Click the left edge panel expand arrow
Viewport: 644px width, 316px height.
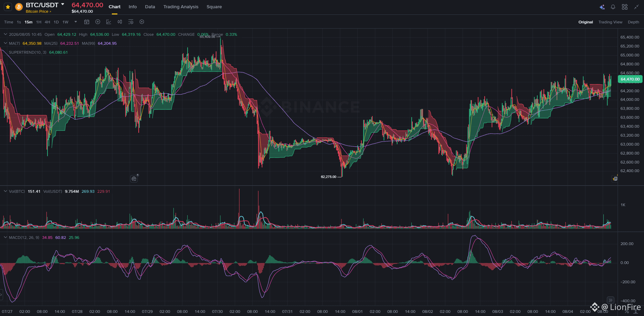click(1, 295)
